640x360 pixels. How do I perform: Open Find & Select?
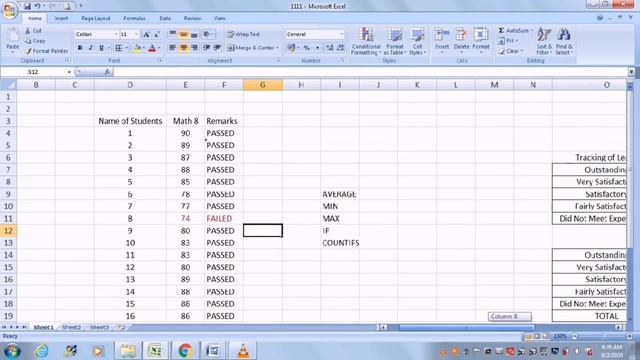pos(564,41)
